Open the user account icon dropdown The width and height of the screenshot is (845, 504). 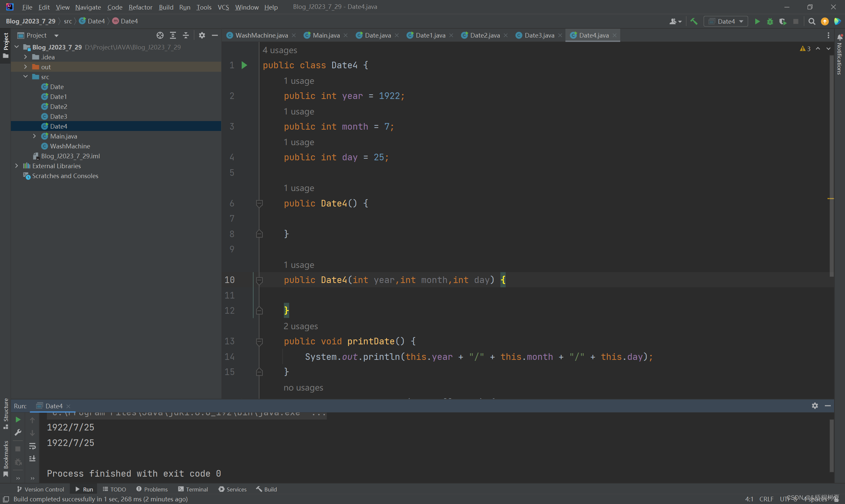pos(675,21)
